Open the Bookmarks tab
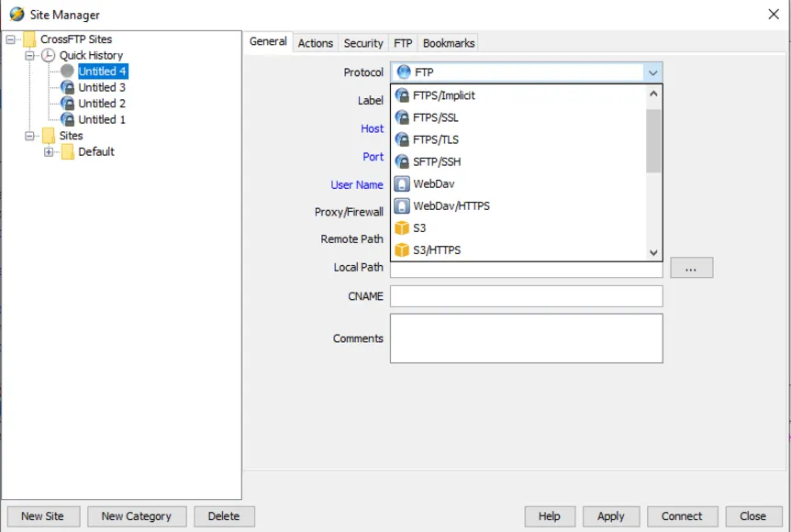 point(449,43)
